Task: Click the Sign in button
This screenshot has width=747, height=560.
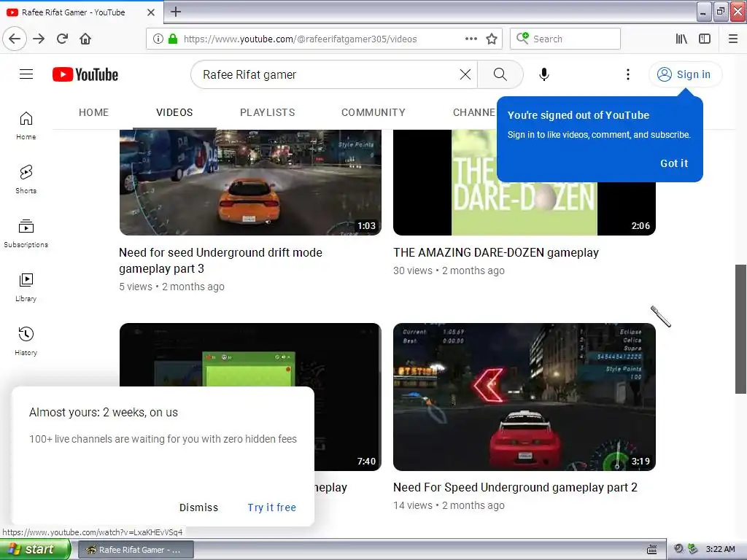Action: point(684,74)
